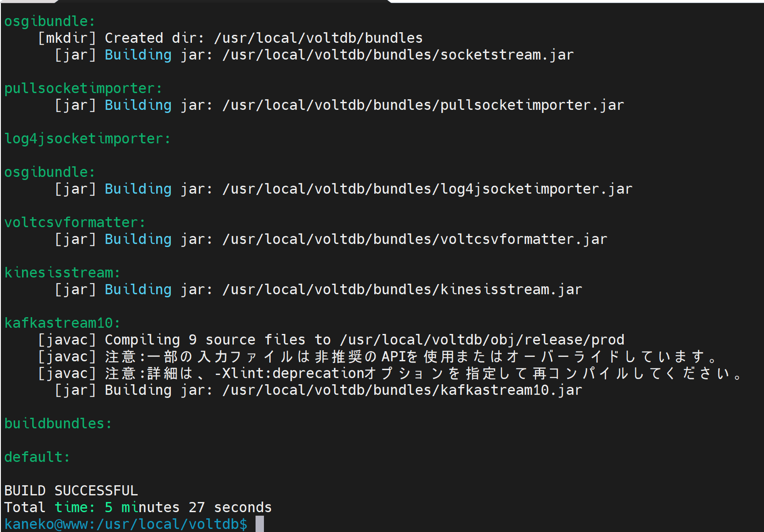Click the first javac 注意 warning line

(x=377, y=356)
